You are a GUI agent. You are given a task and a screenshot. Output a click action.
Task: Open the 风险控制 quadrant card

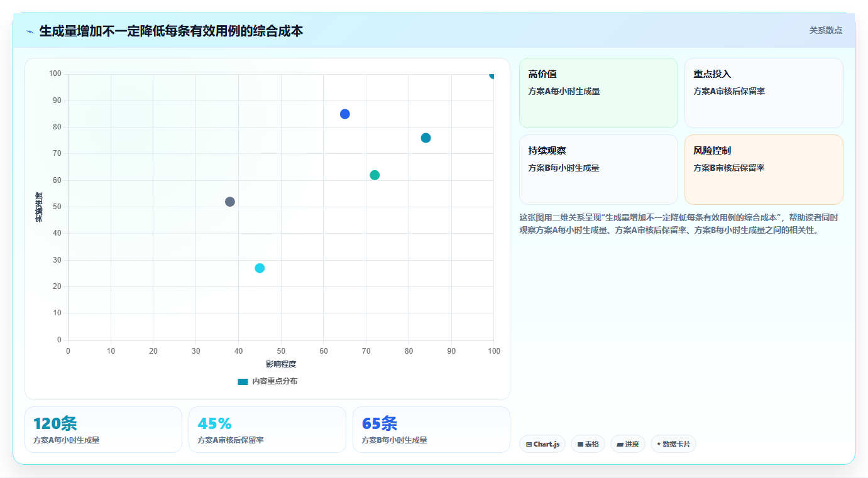coord(764,170)
